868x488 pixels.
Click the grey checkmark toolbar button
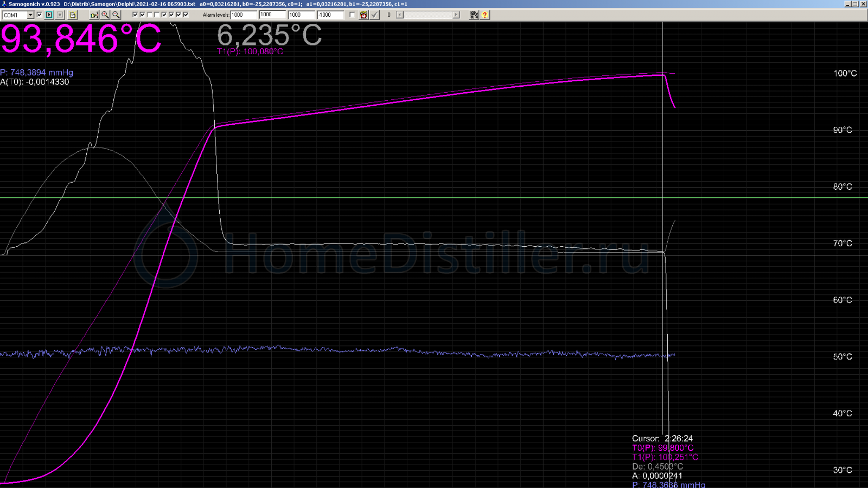point(374,15)
